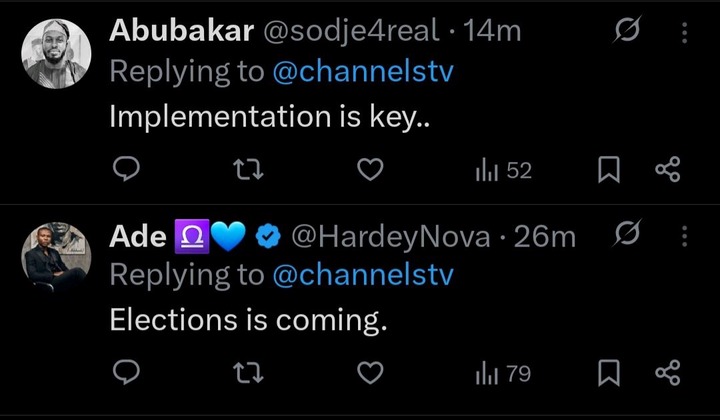Like Ade's tweet
This screenshot has height=420, width=720.
pyautogui.click(x=370, y=374)
